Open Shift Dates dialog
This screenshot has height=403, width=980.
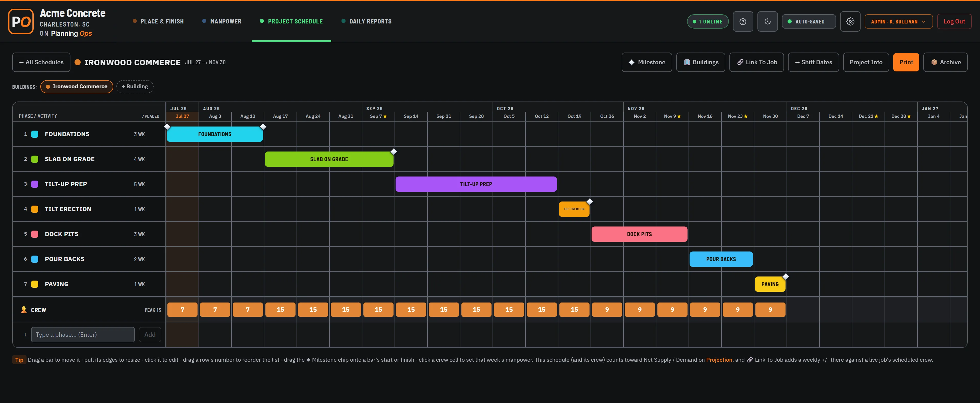click(813, 62)
